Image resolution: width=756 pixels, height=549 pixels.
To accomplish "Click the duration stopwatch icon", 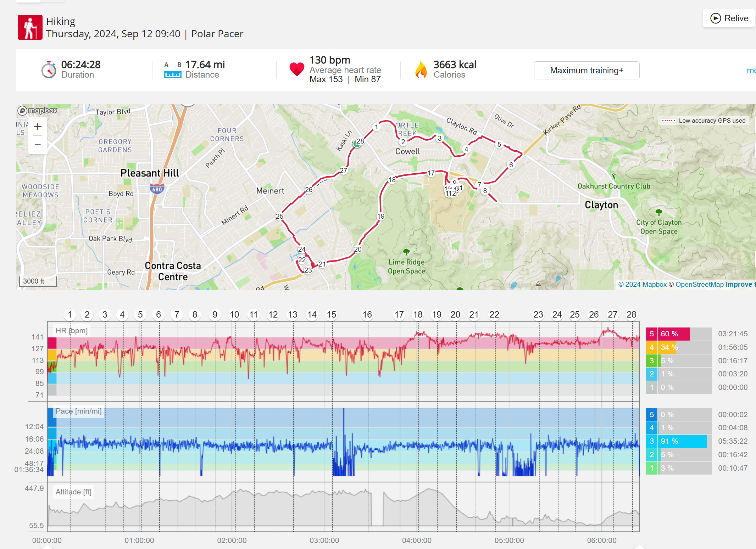I will click(x=49, y=70).
